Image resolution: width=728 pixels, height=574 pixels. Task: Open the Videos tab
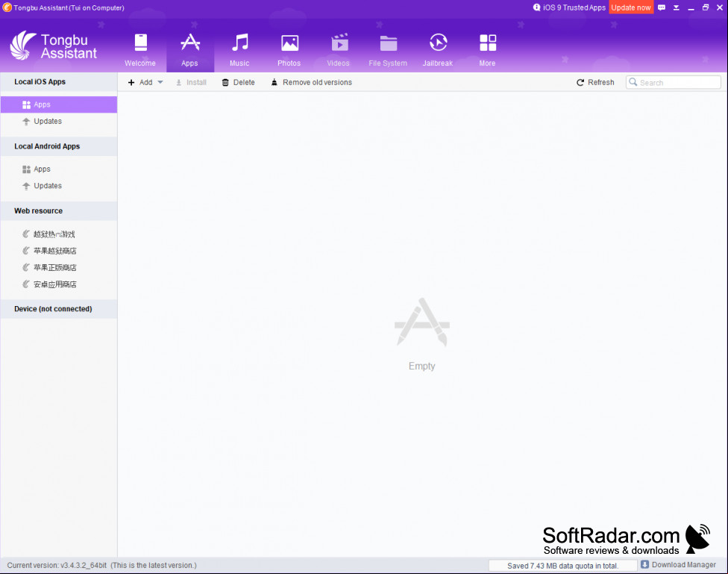coord(339,50)
